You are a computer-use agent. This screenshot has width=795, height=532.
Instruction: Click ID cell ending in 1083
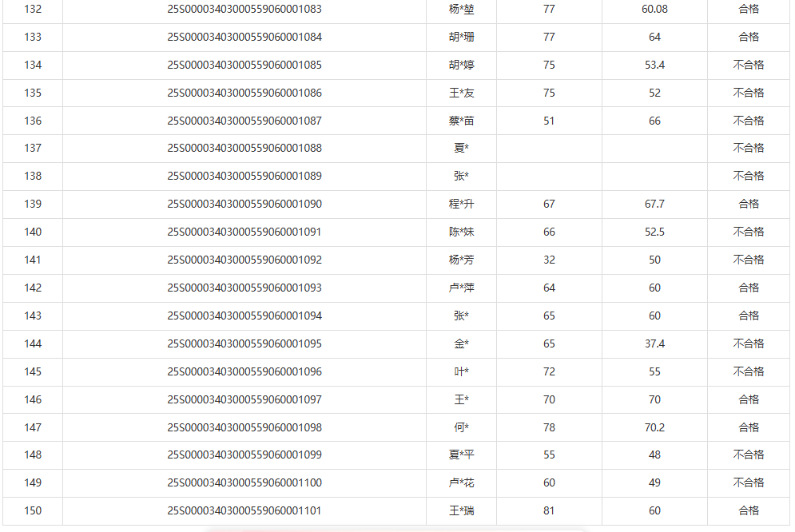coord(244,10)
